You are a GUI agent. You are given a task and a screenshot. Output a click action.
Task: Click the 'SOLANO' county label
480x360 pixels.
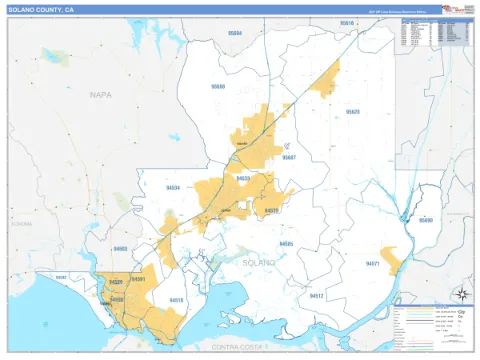click(259, 263)
